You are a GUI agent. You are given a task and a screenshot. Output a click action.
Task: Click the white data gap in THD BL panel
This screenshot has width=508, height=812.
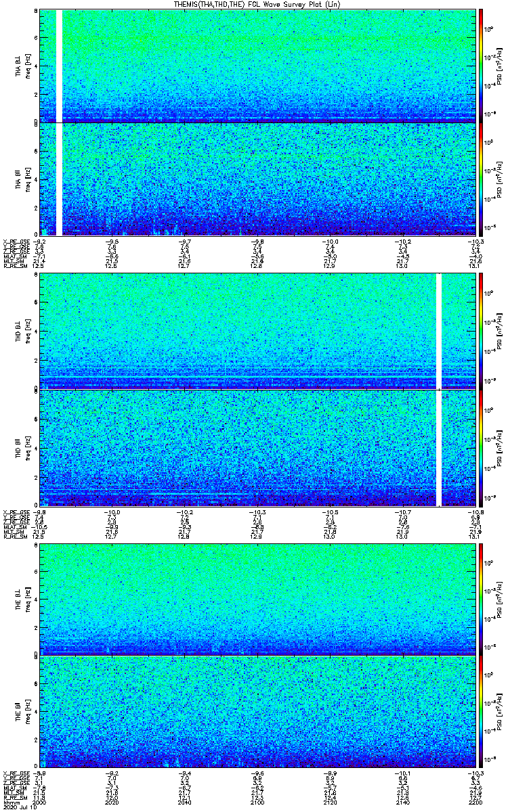[439, 331]
